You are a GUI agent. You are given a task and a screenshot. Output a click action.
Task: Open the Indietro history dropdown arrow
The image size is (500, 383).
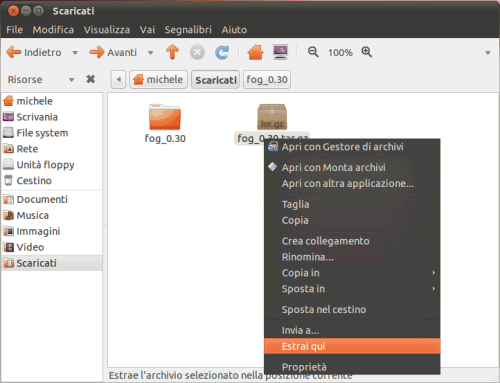point(75,53)
